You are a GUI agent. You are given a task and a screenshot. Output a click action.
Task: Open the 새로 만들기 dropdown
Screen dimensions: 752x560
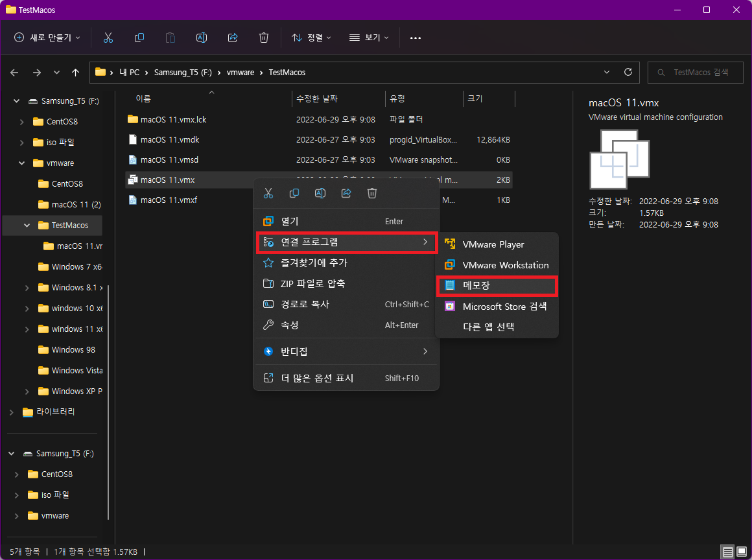[x=47, y=38]
